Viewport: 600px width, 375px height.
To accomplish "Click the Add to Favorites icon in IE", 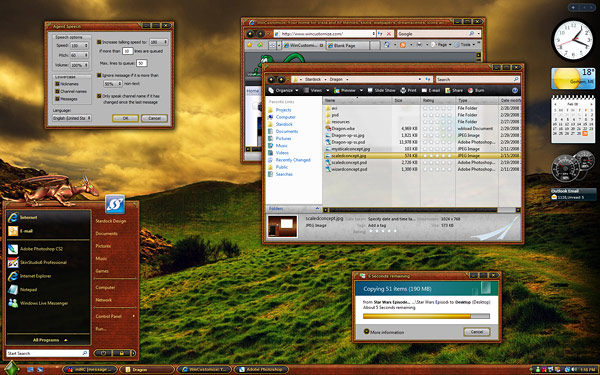I will coord(260,45).
